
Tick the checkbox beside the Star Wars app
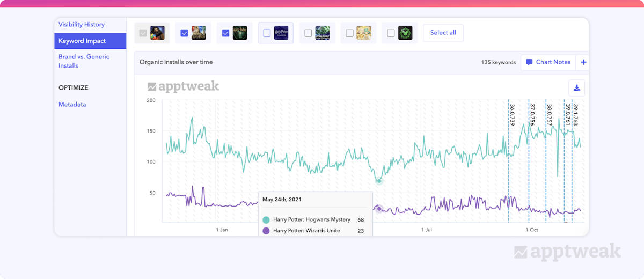308,33
